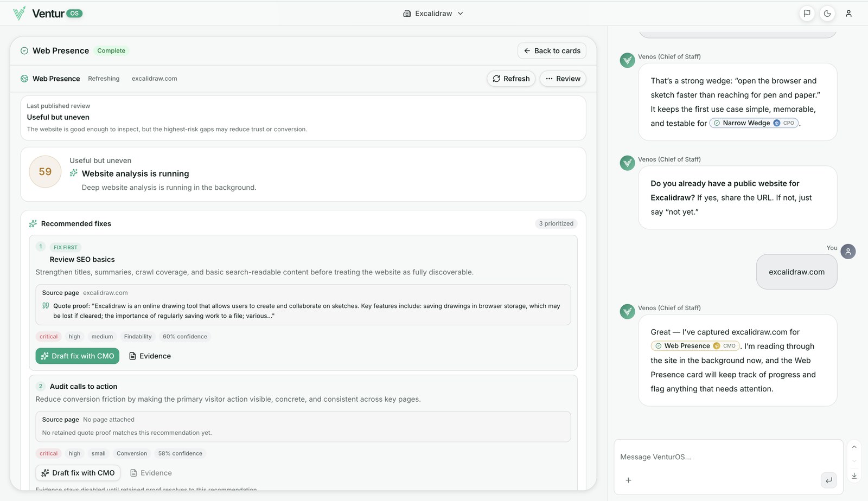Open the Narrow Wedge CPO chip
The image size is (868, 501).
pyautogui.click(x=754, y=123)
